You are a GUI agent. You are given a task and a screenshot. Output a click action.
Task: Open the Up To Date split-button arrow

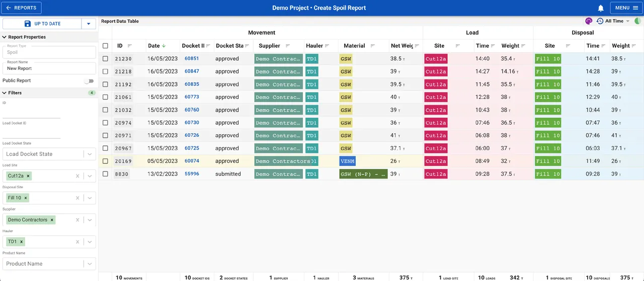coord(89,24)
